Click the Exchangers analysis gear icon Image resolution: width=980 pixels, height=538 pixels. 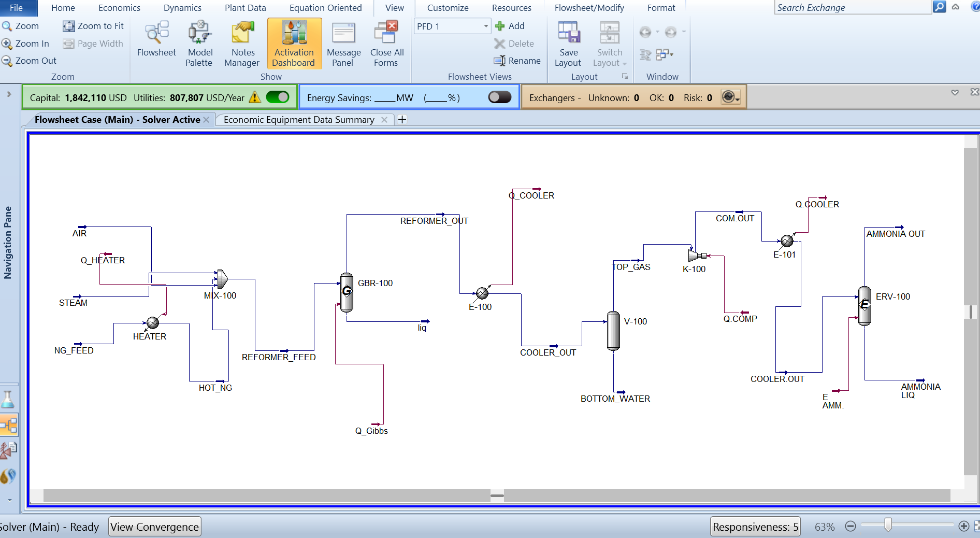coord(730,97)
